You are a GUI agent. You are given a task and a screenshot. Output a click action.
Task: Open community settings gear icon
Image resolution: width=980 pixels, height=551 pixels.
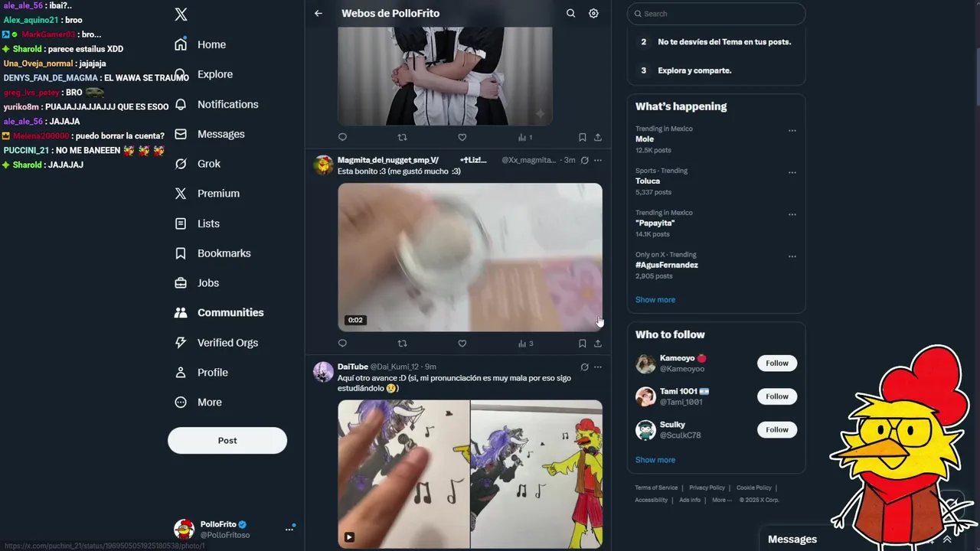click(x=593, y=13)
